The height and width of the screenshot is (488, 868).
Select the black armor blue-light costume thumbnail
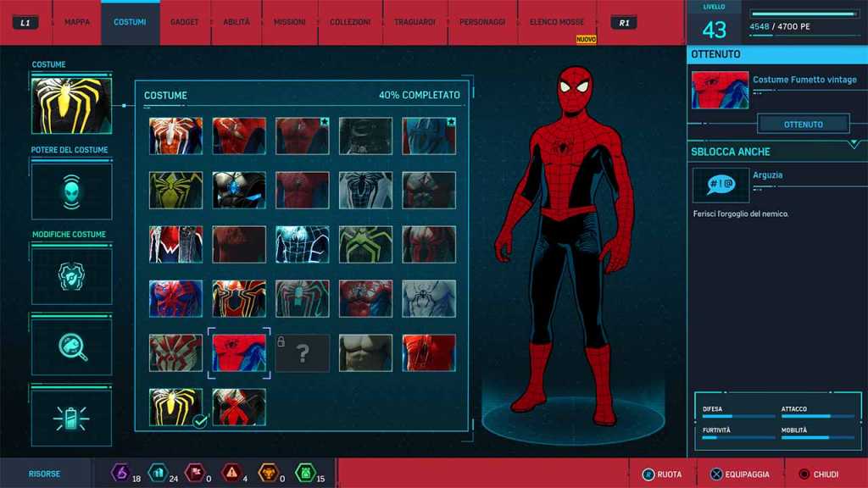pyautogui.click(x=239, y=190)
